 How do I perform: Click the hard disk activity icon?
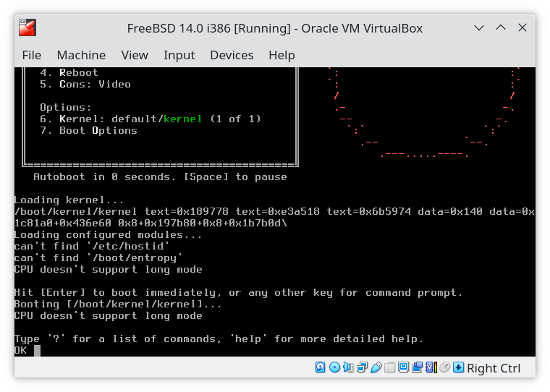pyautogui.click(x=321, y=367)
